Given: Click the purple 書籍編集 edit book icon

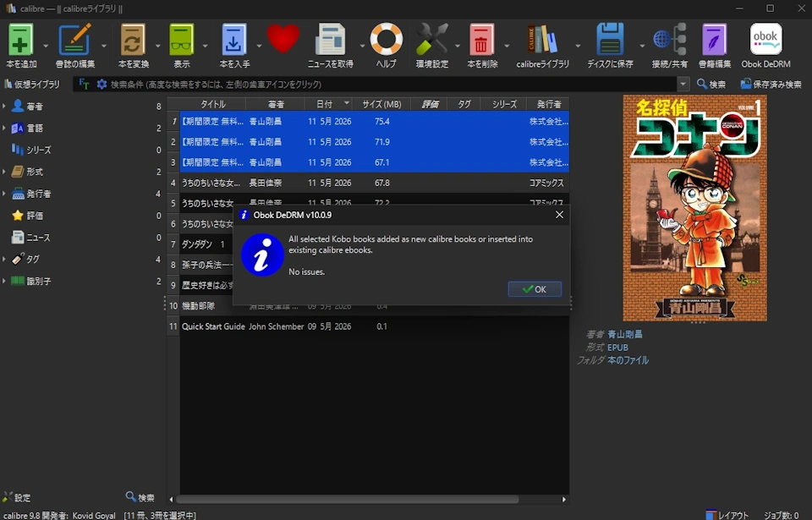Looking at the screenshot, I should click(x=714, y=40).
